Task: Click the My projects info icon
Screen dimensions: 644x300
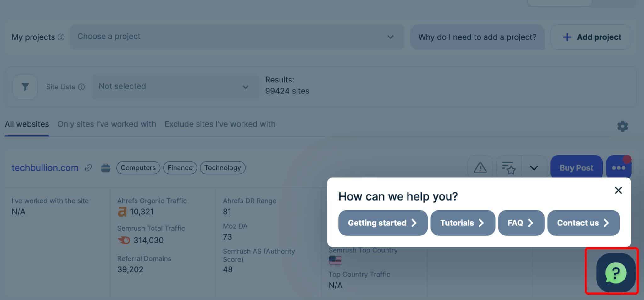Action: (61, 37)
